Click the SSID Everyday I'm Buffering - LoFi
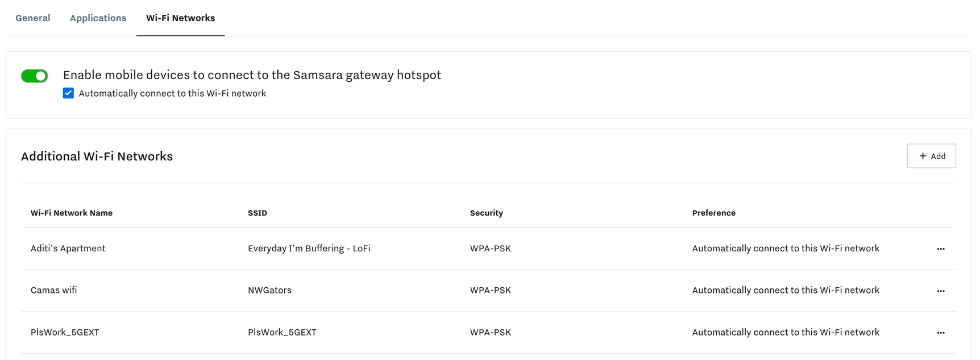Image resolution: width=980 pixels, height=360 pixels. 309,249
